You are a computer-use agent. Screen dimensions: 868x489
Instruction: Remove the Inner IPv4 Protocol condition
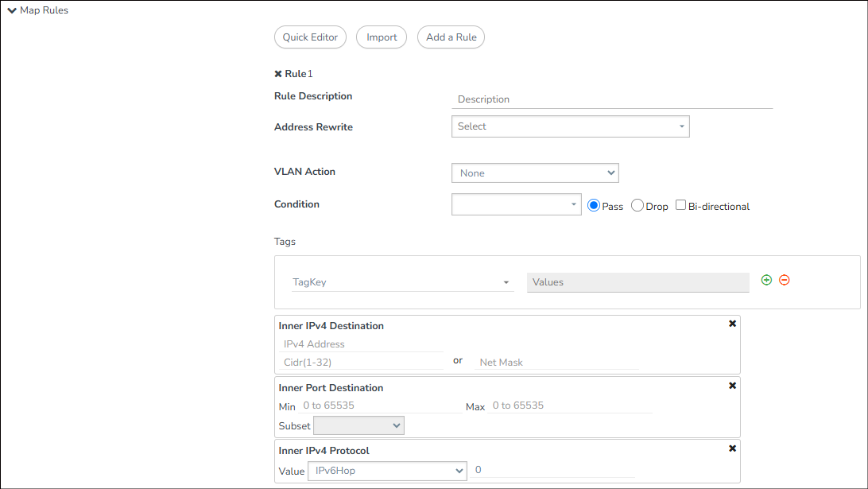[732, 448]
